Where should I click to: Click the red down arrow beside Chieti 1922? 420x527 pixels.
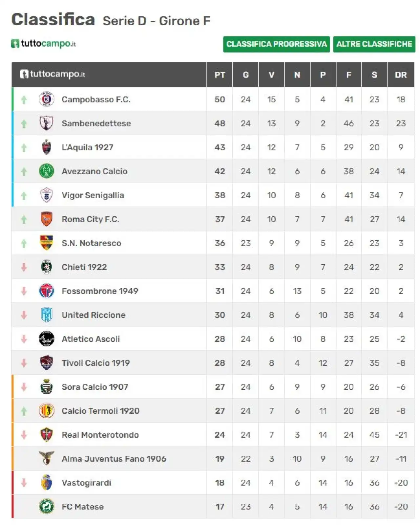click(24, 267)
